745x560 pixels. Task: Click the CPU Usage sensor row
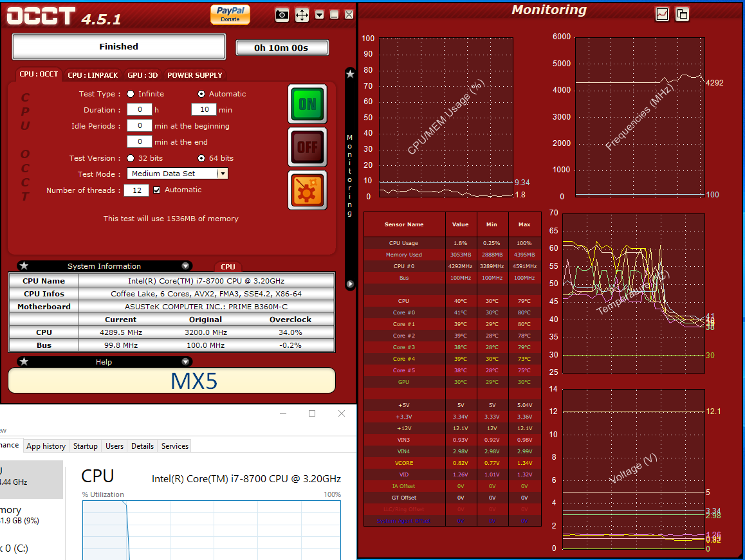(452, 243)
